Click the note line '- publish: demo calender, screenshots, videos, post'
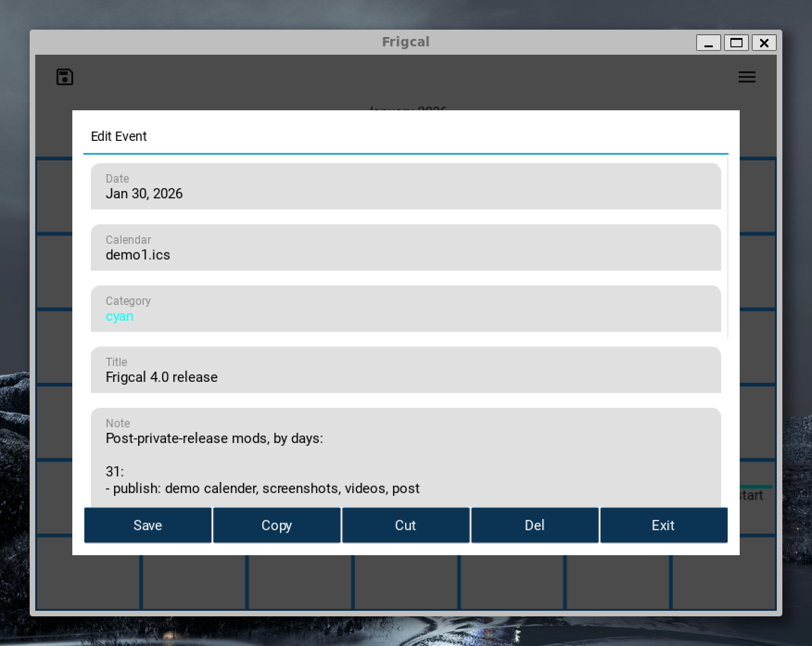 tap(263, 488)
